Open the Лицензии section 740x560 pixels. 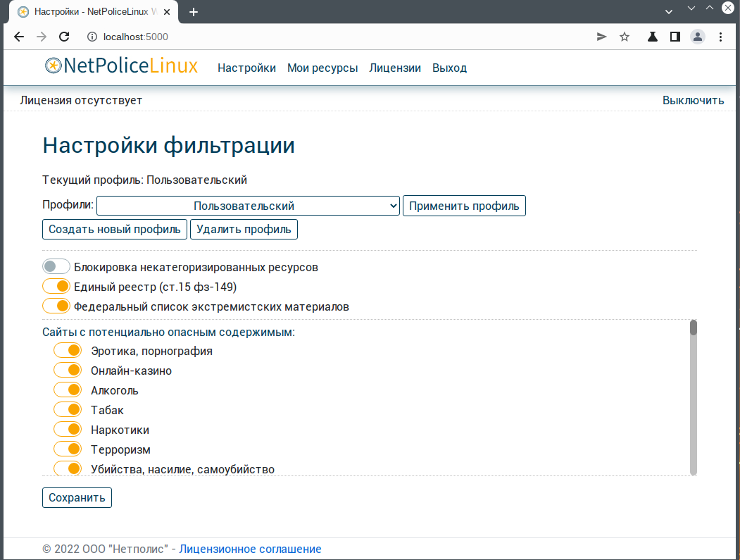click(x=395, y=68)
